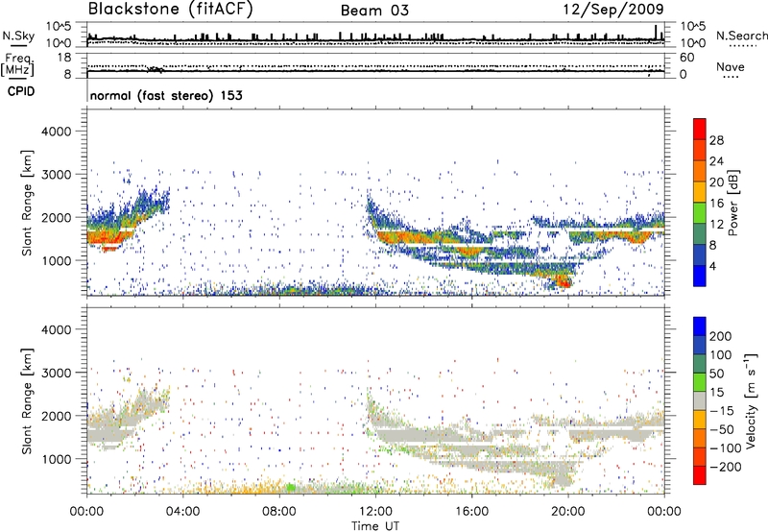Image resolution: width=768 pixels, height=532 pixels.
Task: Pick the gray segment of the velocity color bar
Action: click(x=700, y=400)
